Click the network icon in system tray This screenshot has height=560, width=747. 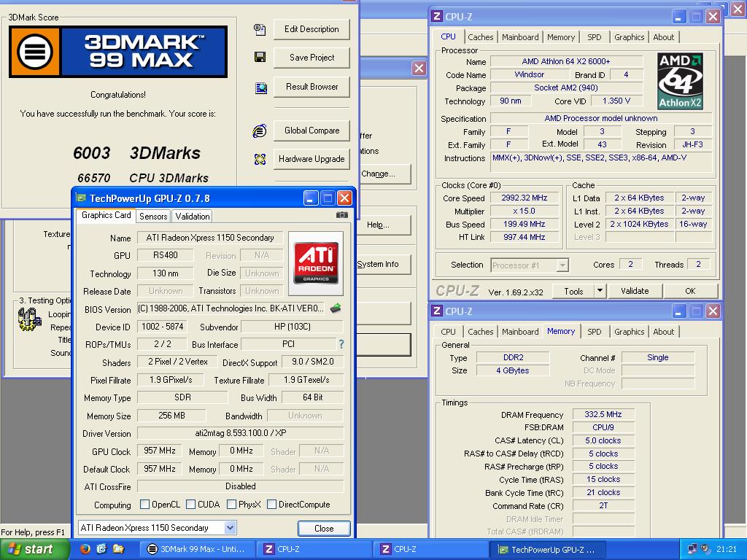pyautogui.click(x=692, y=549)
